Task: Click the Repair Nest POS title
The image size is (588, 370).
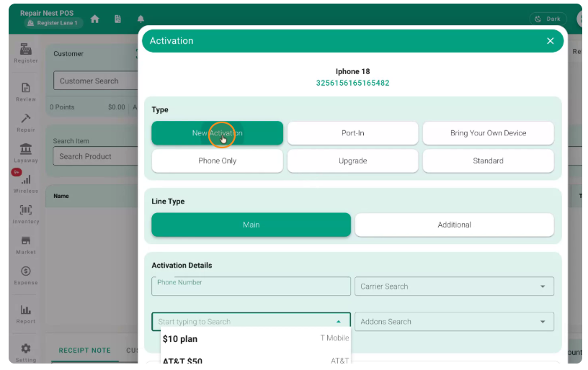Action: 47,13
